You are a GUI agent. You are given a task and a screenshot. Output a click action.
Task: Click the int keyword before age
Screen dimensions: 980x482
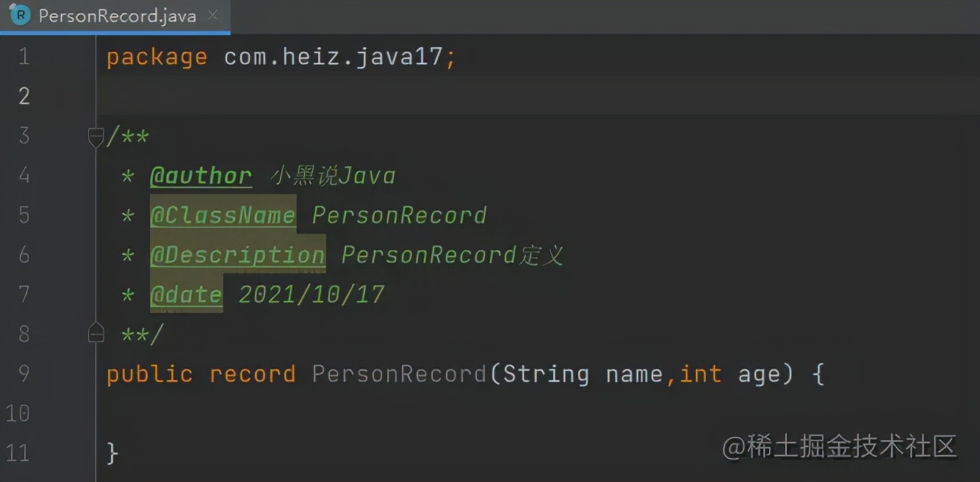coord(700,373)
